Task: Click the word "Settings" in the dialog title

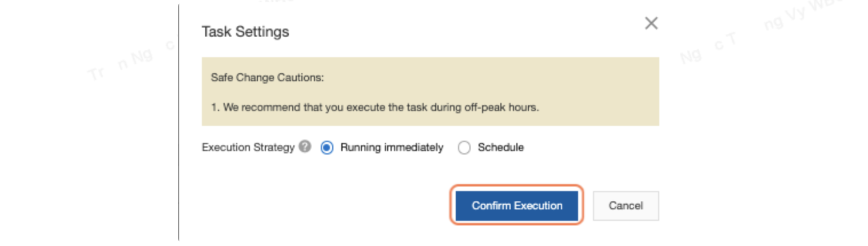Action: pos(264,31)
